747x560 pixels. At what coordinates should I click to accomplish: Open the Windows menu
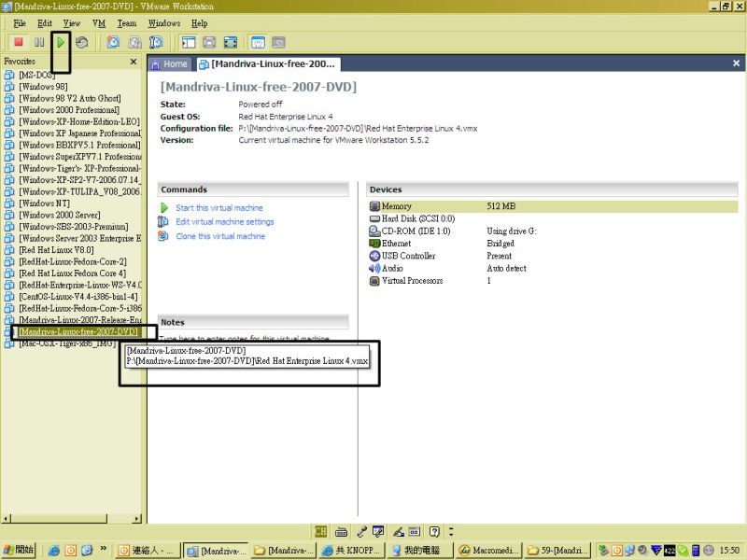[164, 22]
